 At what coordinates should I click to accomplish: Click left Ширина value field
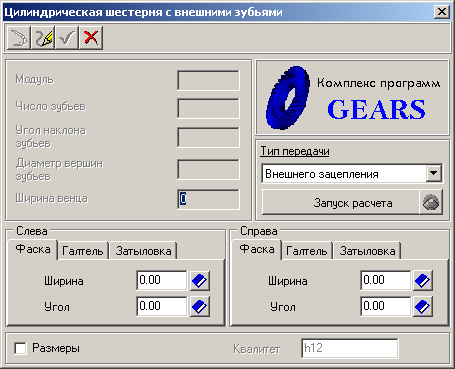(162, 280)
